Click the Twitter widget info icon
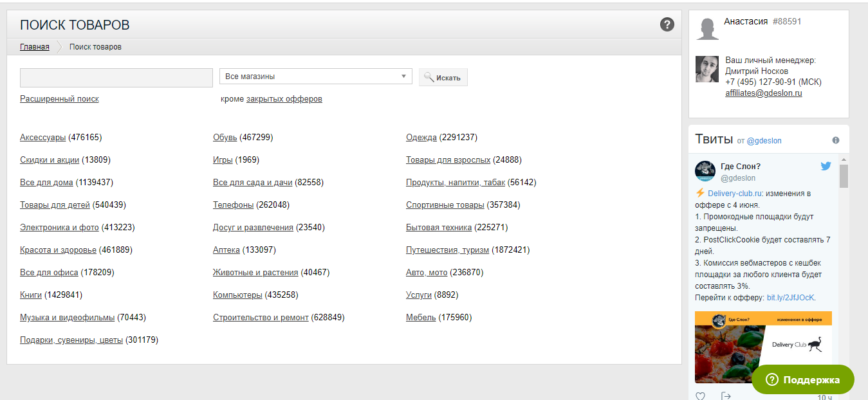 (x=836, y=140)
